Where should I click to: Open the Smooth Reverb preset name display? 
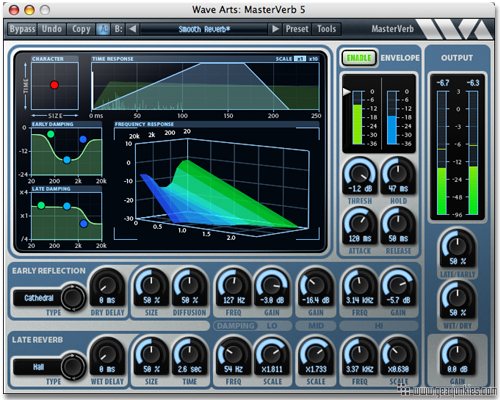pyautogui.click(x=204, y=29)
